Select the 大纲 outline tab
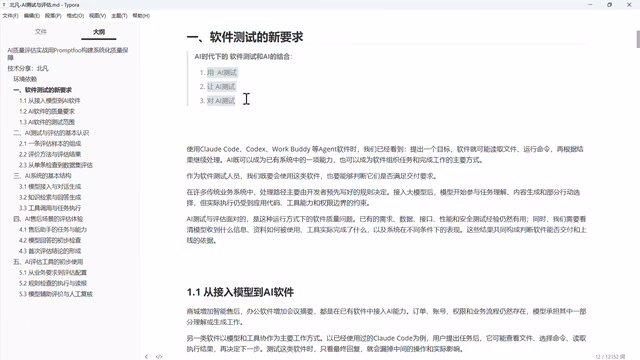Screen dimensions: 640x360 point(99,32)
